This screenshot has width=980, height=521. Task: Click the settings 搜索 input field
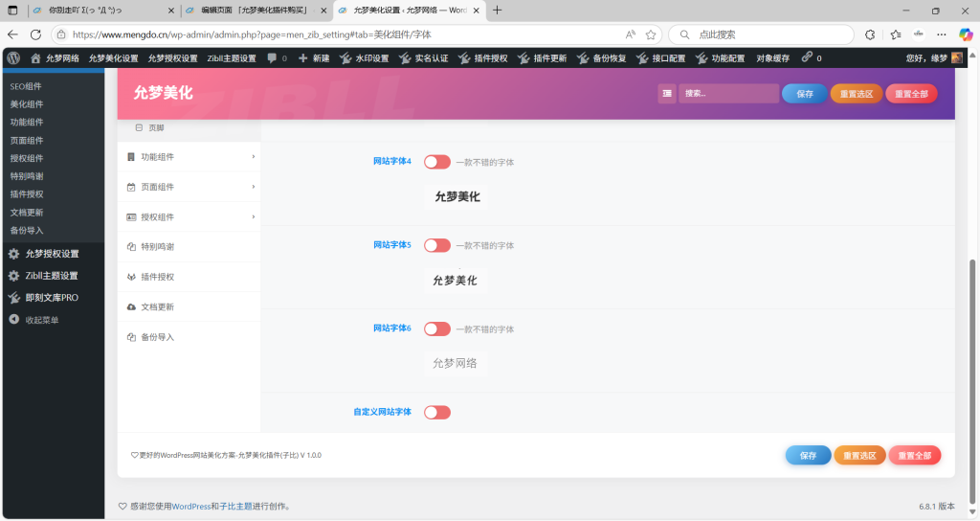click(728, 93)
